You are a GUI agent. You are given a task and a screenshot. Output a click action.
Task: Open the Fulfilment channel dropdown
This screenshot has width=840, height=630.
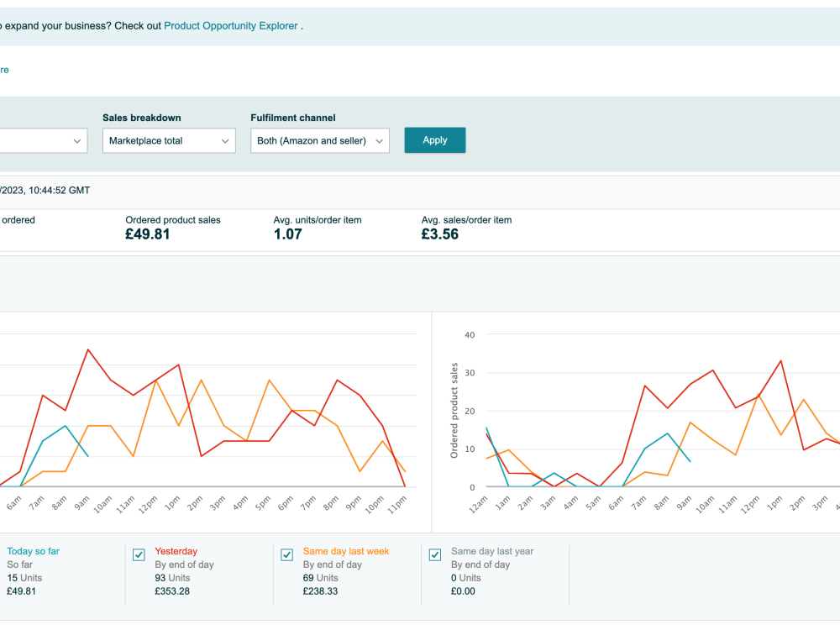(x=320, y=140)
